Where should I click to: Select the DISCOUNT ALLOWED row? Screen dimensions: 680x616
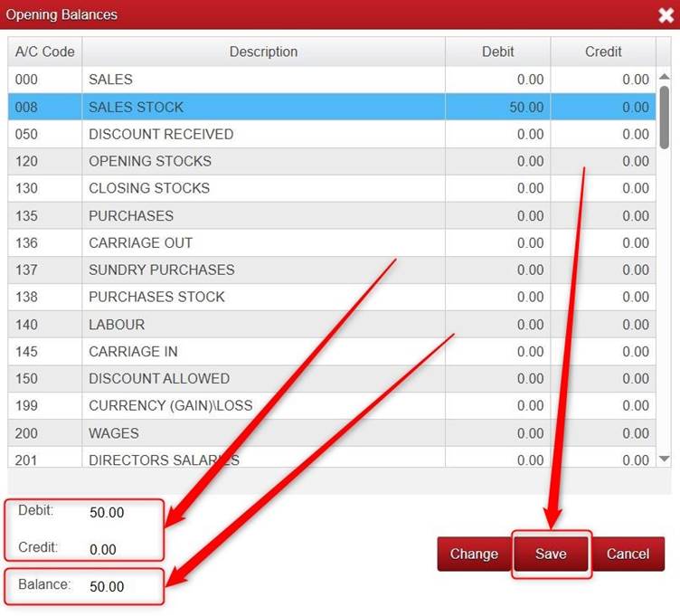pyautogui.click(x=332, y=378)
